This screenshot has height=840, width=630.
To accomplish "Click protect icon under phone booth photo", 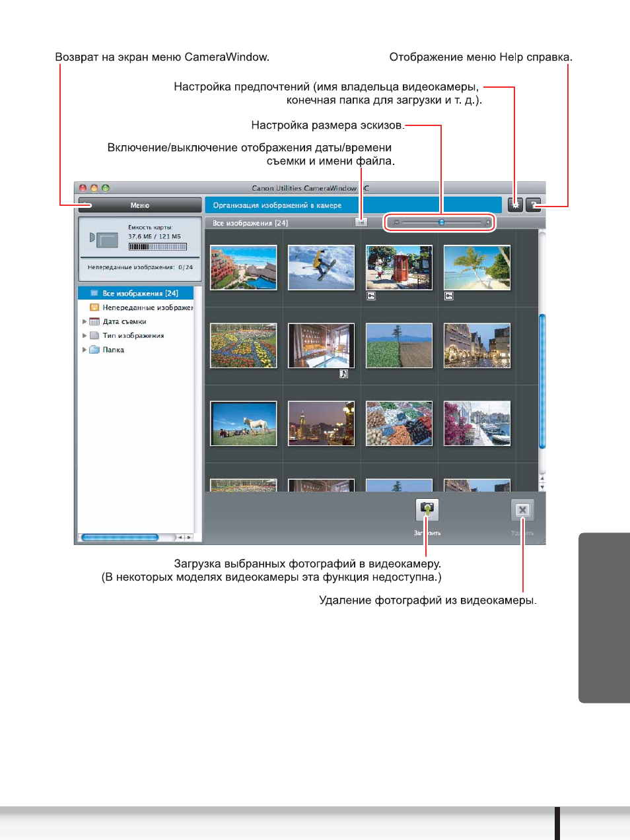I will 371,296.
